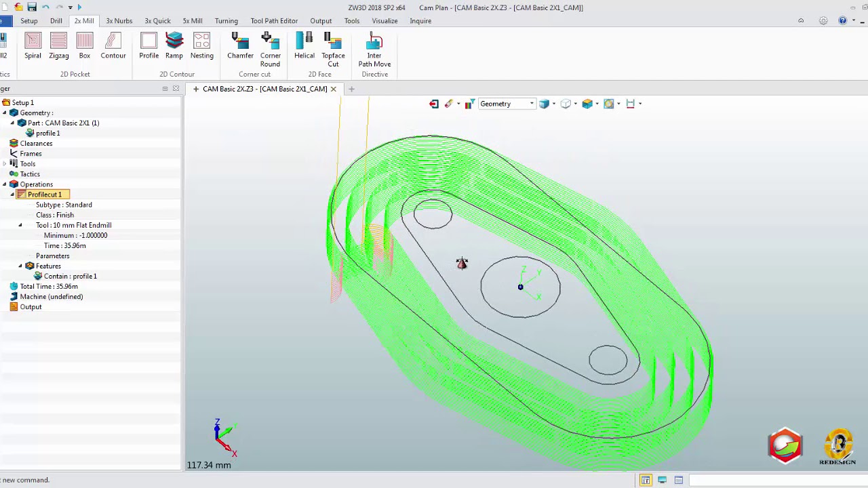This screenshot has height=488, width=868.
Task: Open the quick access customize dropdown
Action: 70,7
